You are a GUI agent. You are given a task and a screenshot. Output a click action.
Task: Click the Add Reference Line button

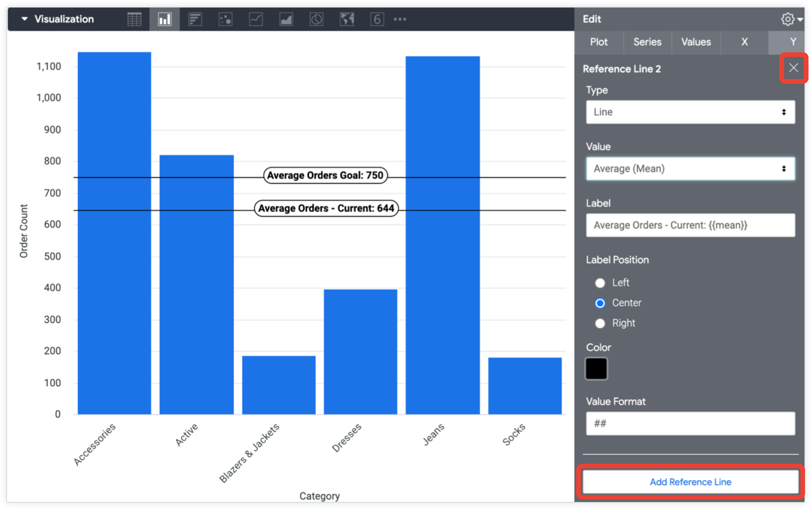690,482
